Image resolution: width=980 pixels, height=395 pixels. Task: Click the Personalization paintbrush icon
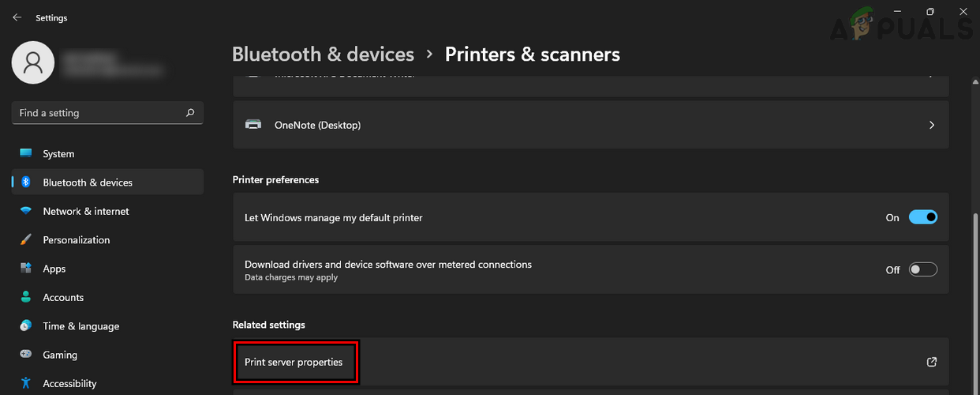(26, 240)
